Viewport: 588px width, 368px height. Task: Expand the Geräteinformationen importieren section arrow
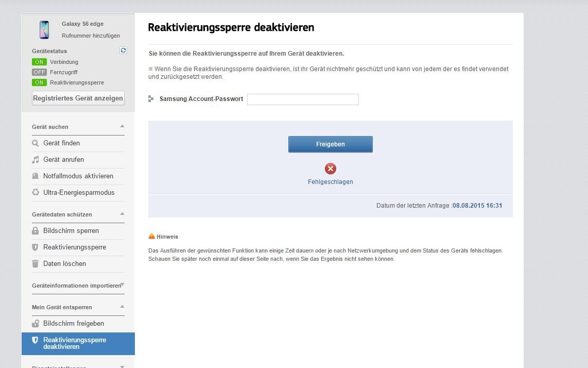(x=122, y=285)
